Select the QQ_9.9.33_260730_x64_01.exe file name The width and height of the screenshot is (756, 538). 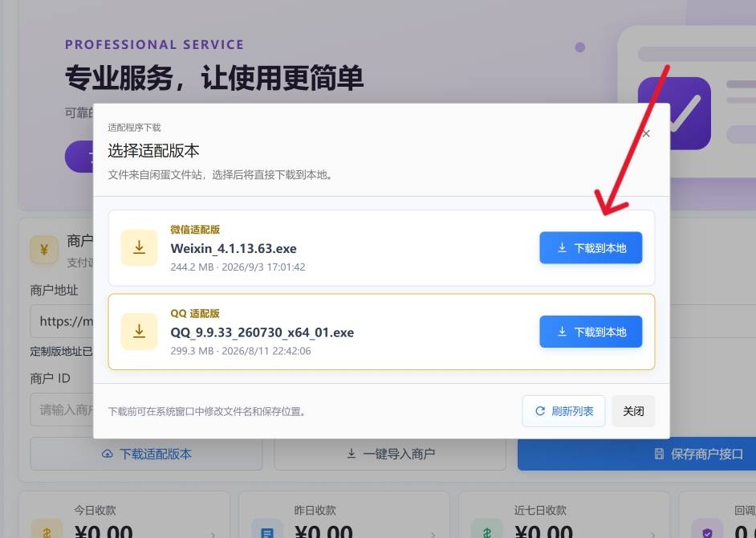tap(262, 332)
